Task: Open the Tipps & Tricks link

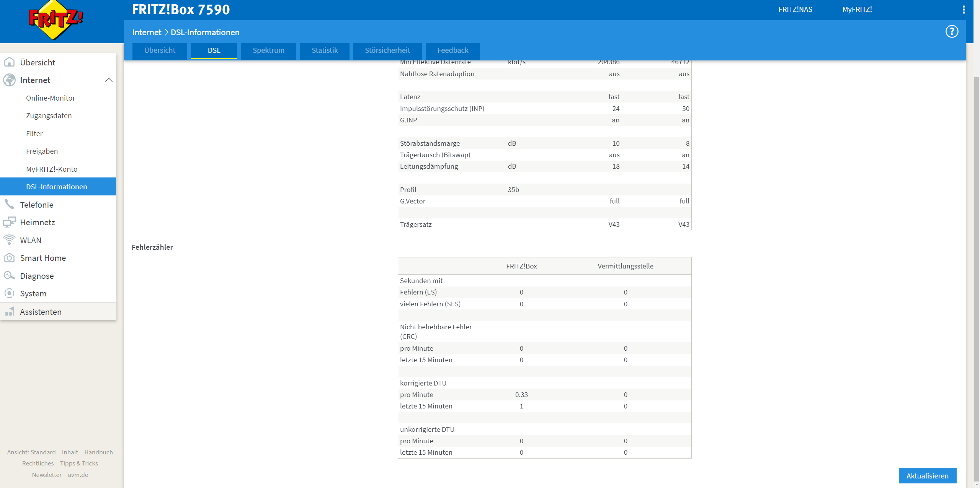Action: (79, 463)
